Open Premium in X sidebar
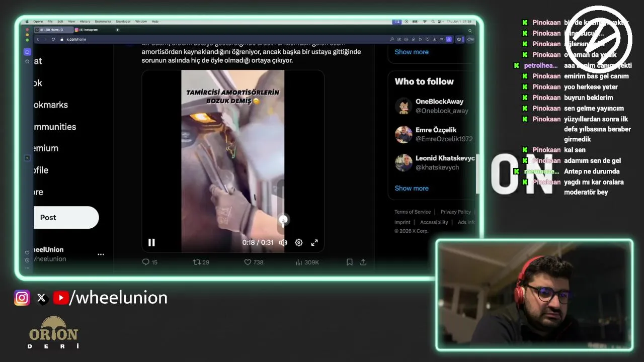644x362 pixels. (46, 148)
